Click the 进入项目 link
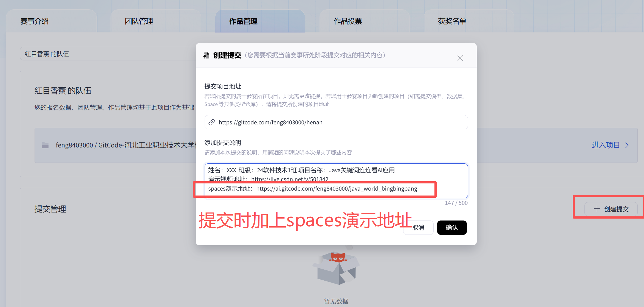The height and width of the screenshot is (307, 644). coord(606,145)
